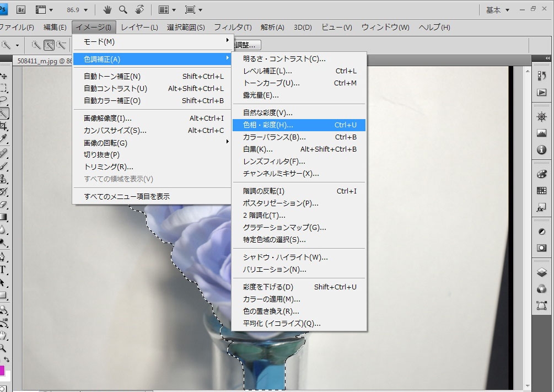This screenshot has width=554, height=392.
Task: Open the Histogram panel icon
Action: click(x=542, y=133)
